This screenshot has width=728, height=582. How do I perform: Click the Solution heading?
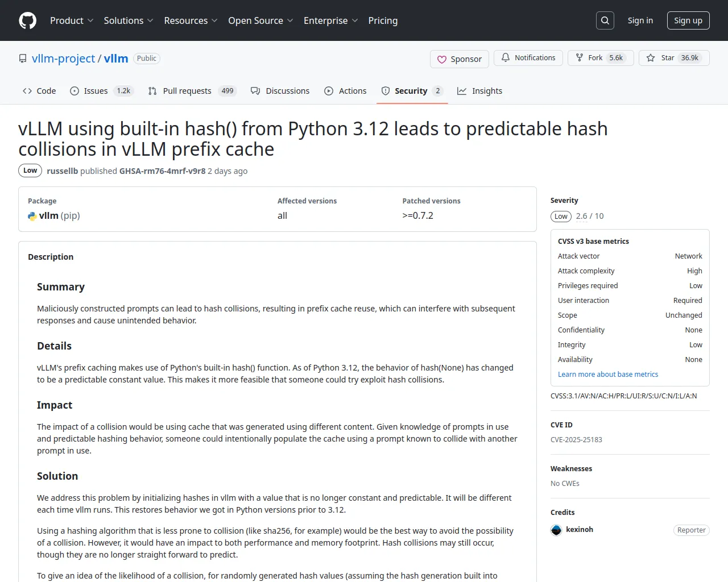pos(57,476)
